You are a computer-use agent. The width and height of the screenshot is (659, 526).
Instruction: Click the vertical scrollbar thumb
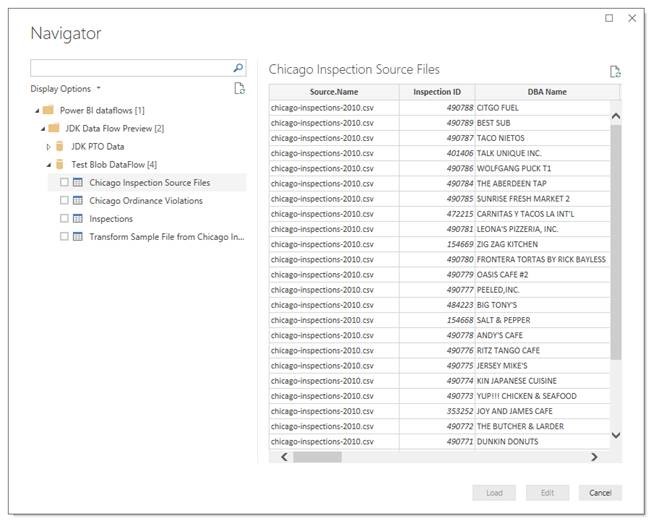pos(616,242)
